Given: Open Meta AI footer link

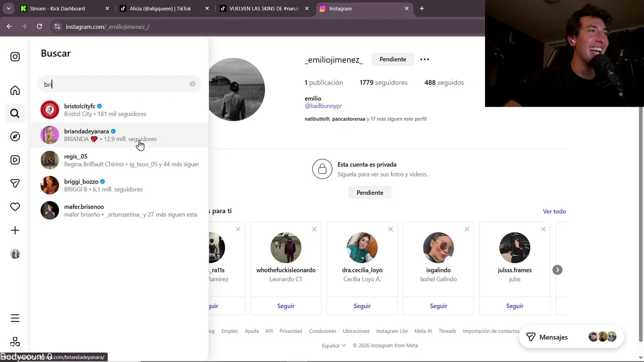Looking at the screenshot, I should tap(423, 331).
